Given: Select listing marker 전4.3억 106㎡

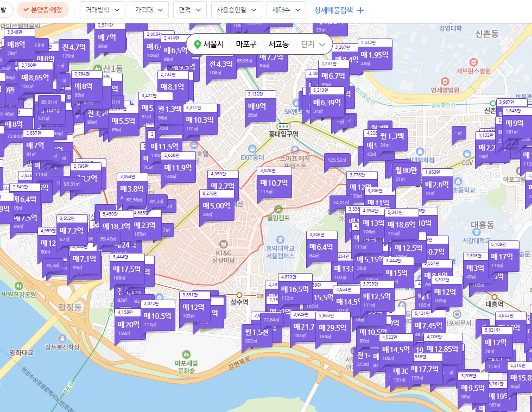Looking at the screenshot, I should (221, 67).
